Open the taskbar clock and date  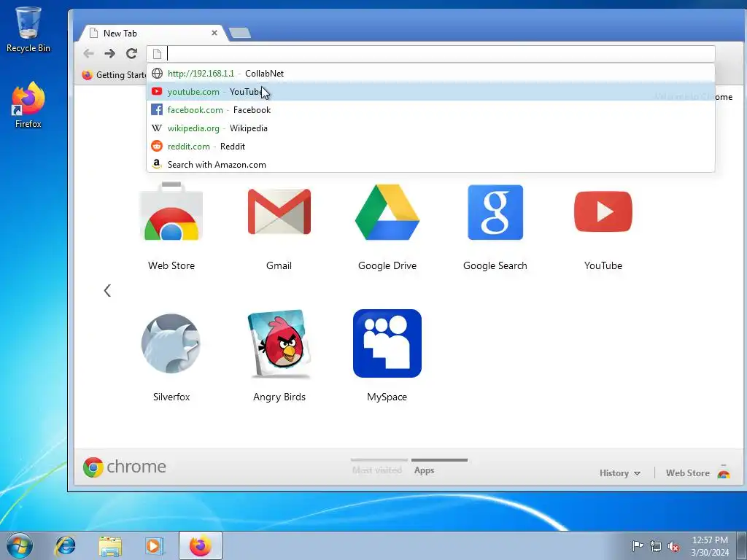710,545
